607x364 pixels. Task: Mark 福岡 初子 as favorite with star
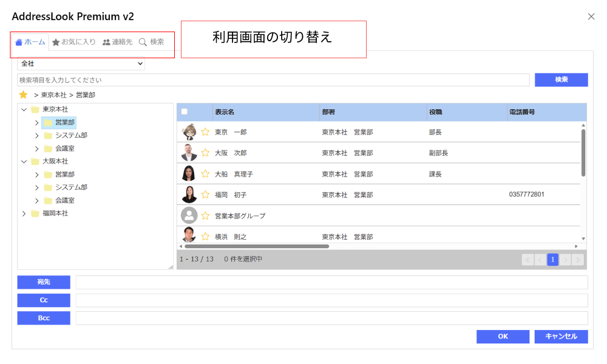(205, 195)
